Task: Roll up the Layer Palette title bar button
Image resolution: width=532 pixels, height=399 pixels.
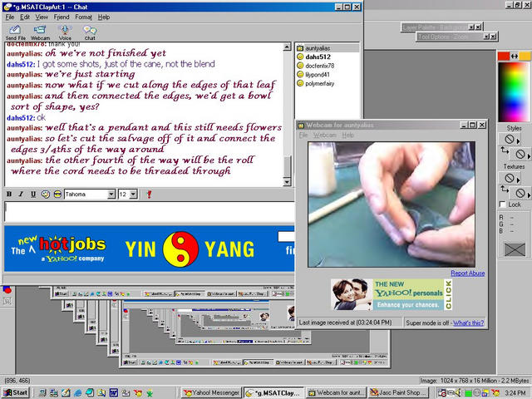Action: click(x=471, y=27)
